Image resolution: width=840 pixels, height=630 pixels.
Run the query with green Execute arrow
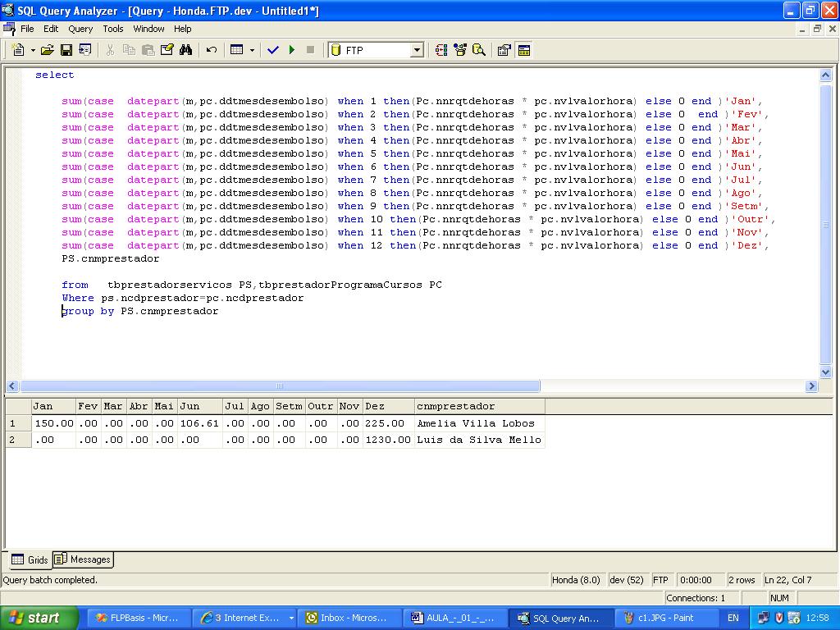point(292,50)
